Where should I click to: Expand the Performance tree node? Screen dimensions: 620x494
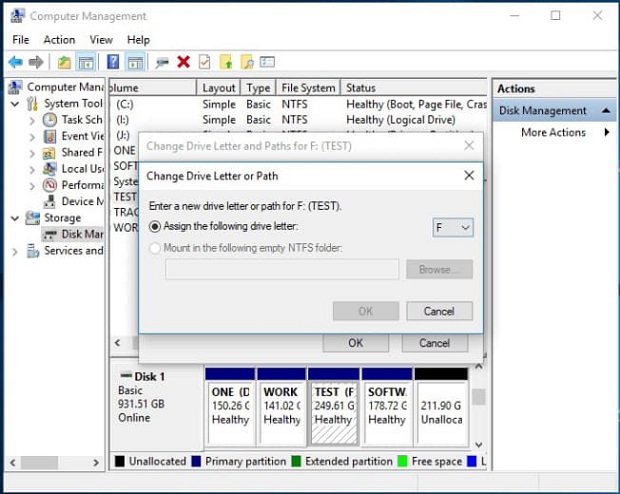point(32,186)
